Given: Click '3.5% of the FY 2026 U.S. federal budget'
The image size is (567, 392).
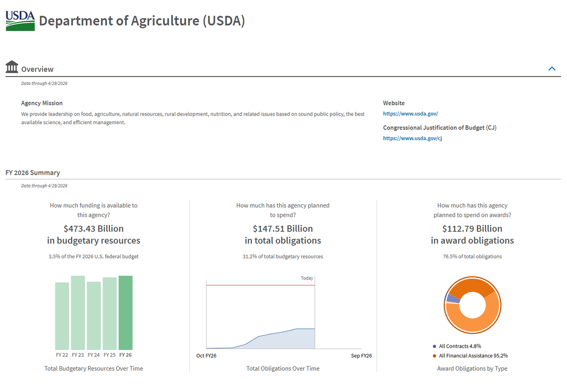Looking at the screenshot, I should click(x=94, y=256).
